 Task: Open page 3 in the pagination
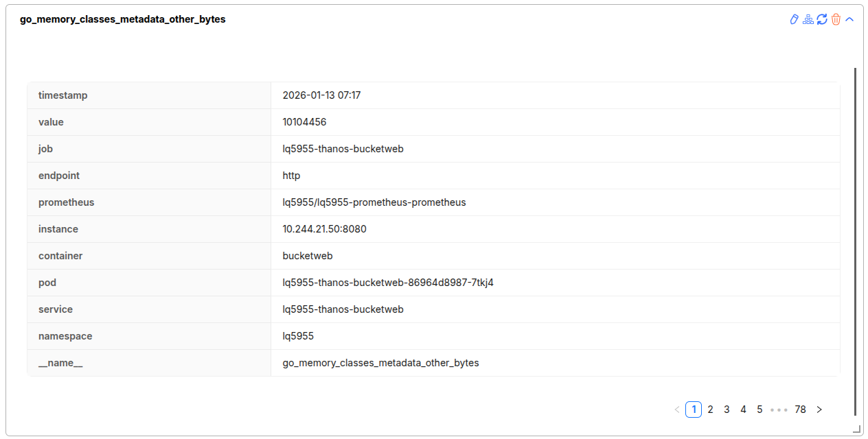point(727,410)
